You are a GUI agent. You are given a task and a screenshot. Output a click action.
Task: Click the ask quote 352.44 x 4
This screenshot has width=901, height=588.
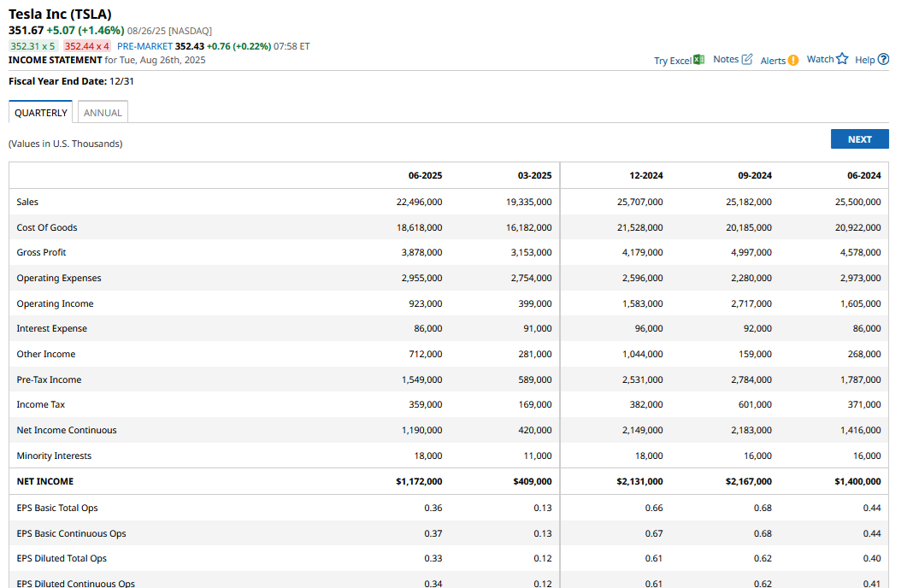pyautogui.click(x=87, y=46)
